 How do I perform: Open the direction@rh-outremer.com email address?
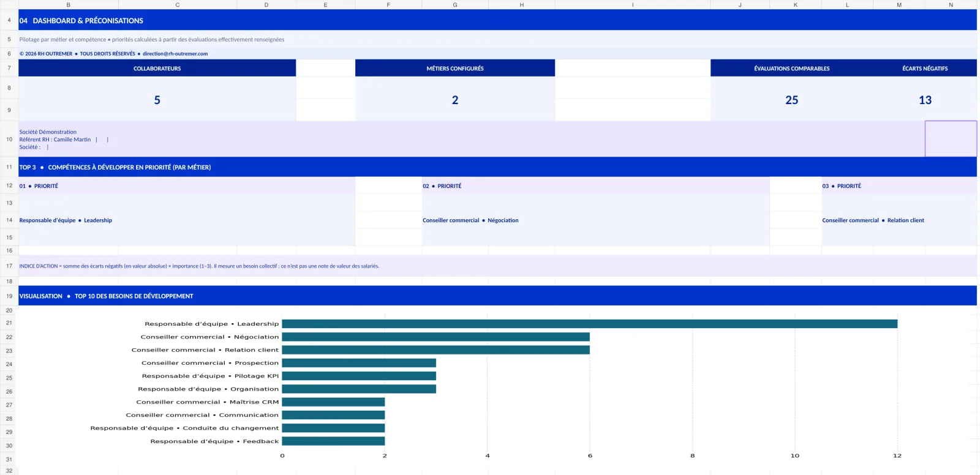[175, 54]
